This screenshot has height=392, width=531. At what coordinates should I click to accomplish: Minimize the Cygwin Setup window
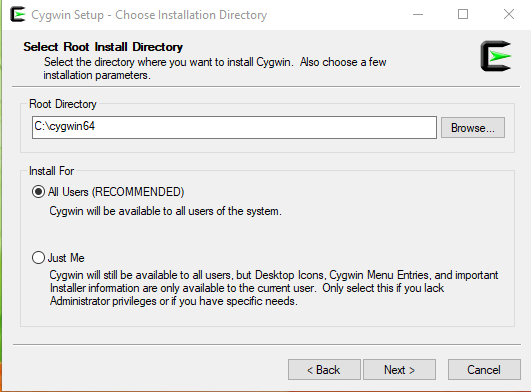pyautogui.click(x=418, y=15)
